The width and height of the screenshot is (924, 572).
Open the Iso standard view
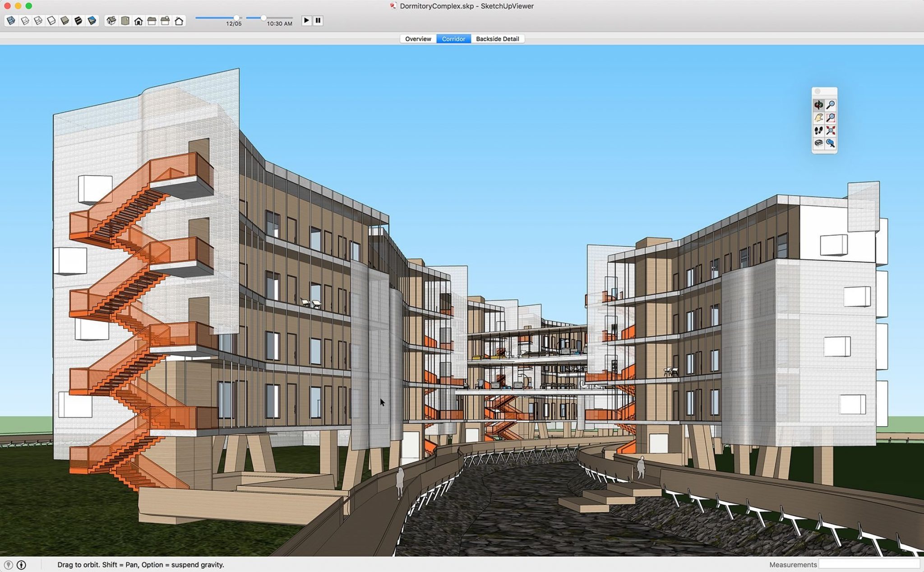(111, 20)
